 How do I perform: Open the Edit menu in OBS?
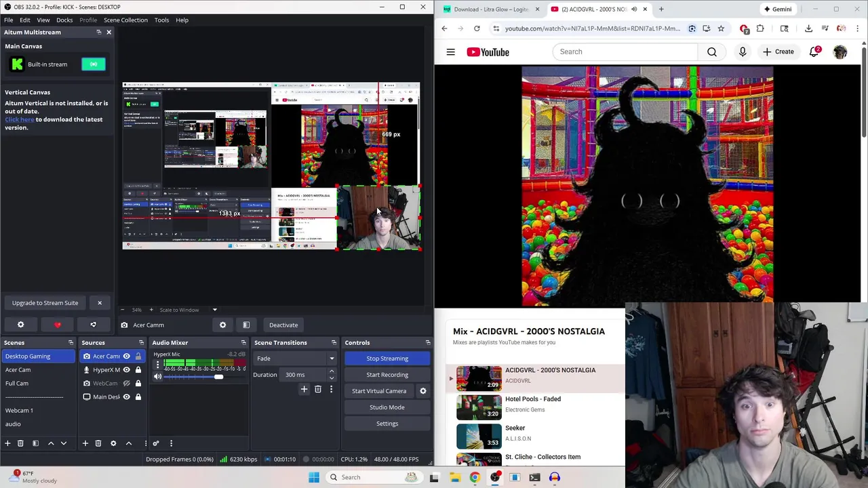24,20
